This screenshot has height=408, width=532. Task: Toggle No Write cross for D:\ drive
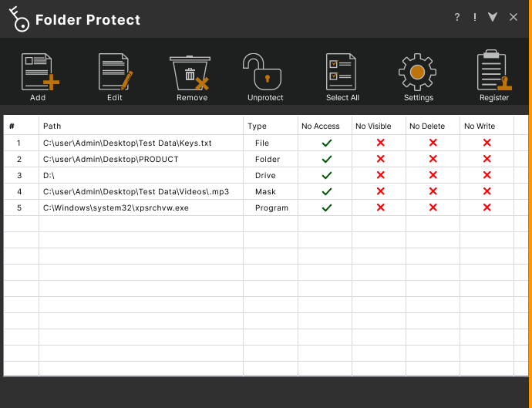487,175
